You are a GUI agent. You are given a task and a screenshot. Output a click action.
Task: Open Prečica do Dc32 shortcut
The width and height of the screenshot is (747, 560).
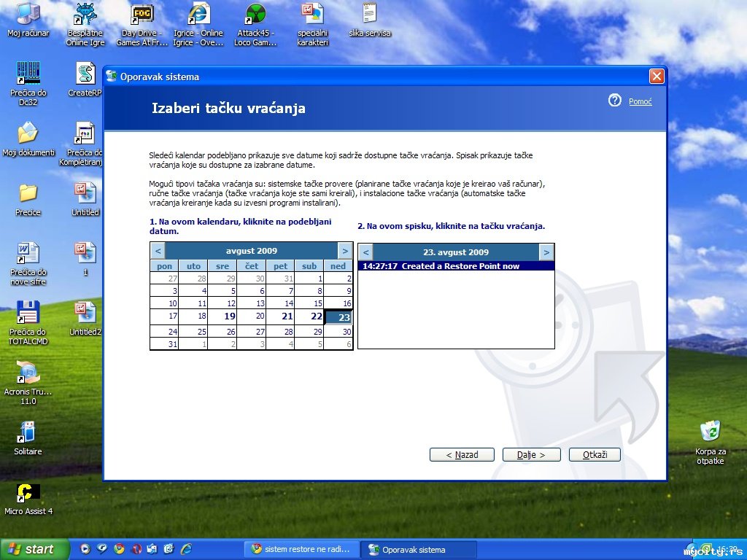(28, 83)
